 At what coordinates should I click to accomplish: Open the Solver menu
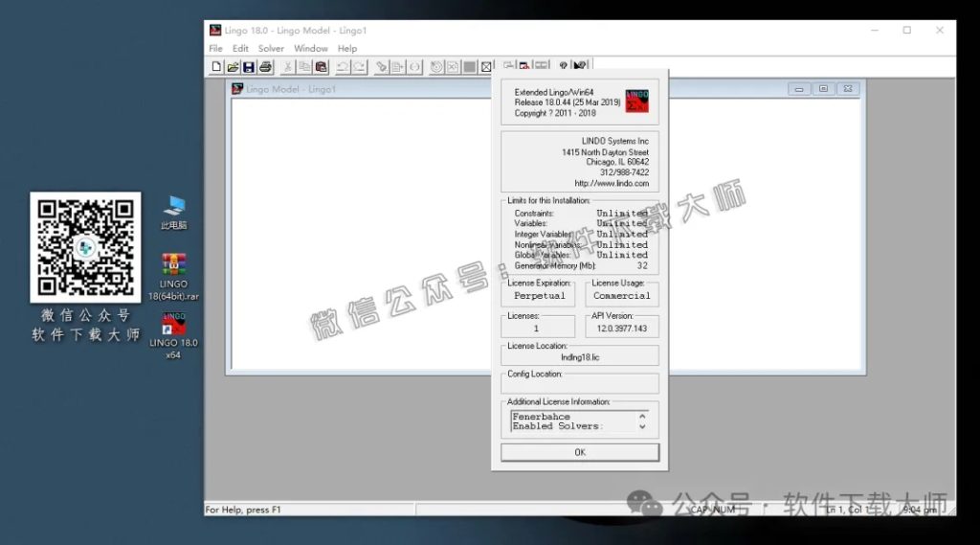click(271, 48)
